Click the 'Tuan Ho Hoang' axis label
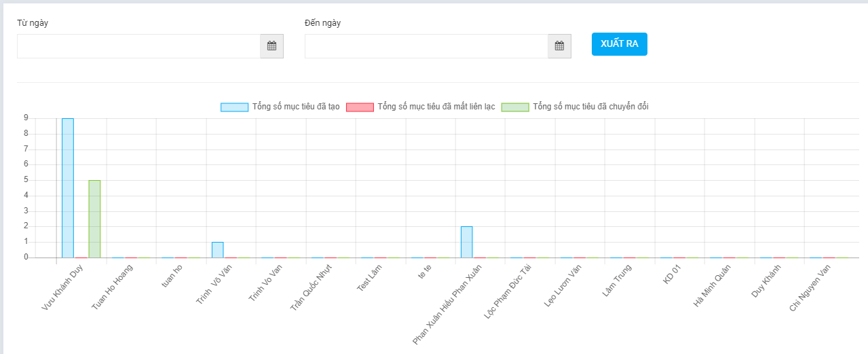868x354 pixels. [113, 287]
